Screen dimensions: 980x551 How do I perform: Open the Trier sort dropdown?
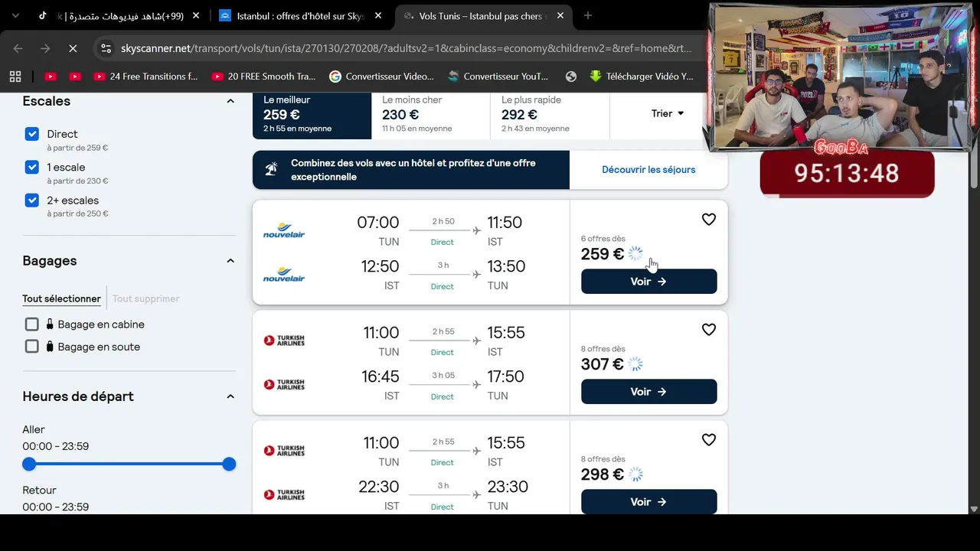point(668,113)
